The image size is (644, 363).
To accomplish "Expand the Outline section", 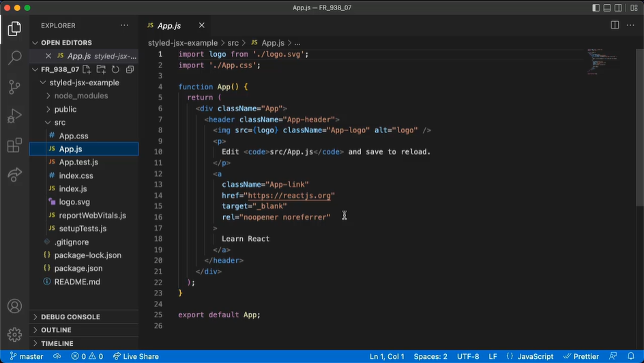I will 84,330.
